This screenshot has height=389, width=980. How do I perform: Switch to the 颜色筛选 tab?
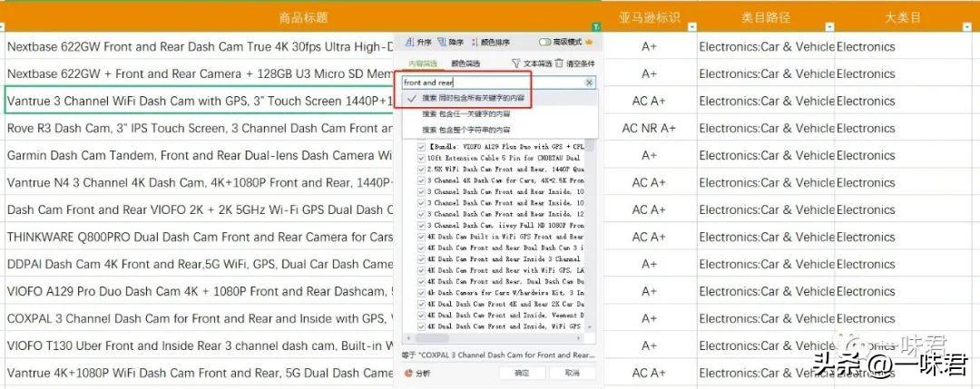point(465,63)
